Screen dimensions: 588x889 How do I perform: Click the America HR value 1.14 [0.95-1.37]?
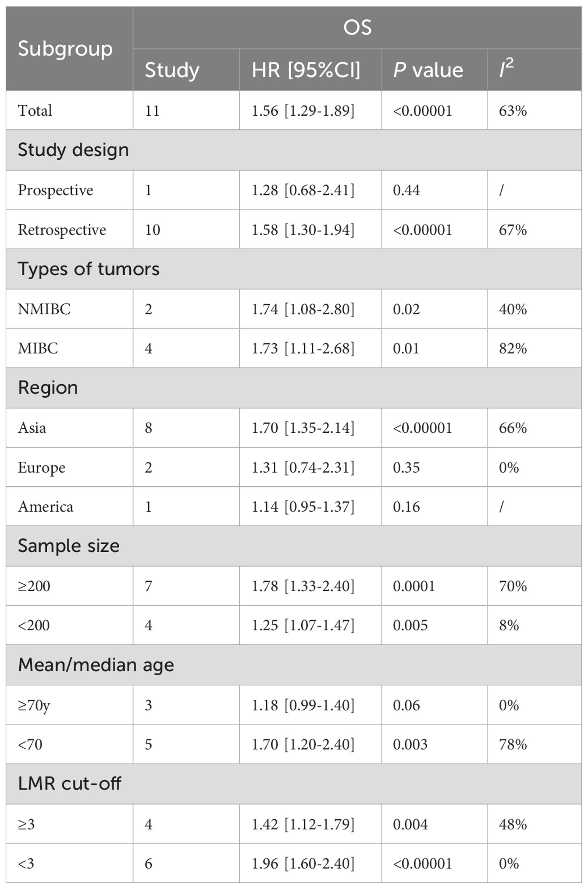pos(303,507)
